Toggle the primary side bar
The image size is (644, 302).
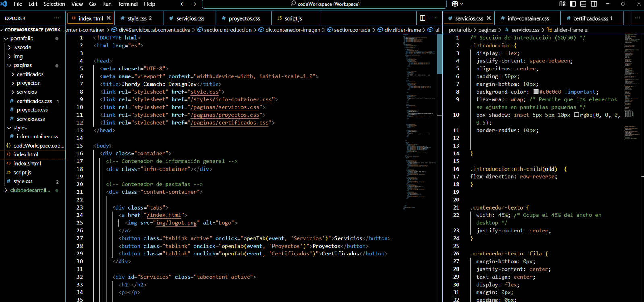(573, 4)
